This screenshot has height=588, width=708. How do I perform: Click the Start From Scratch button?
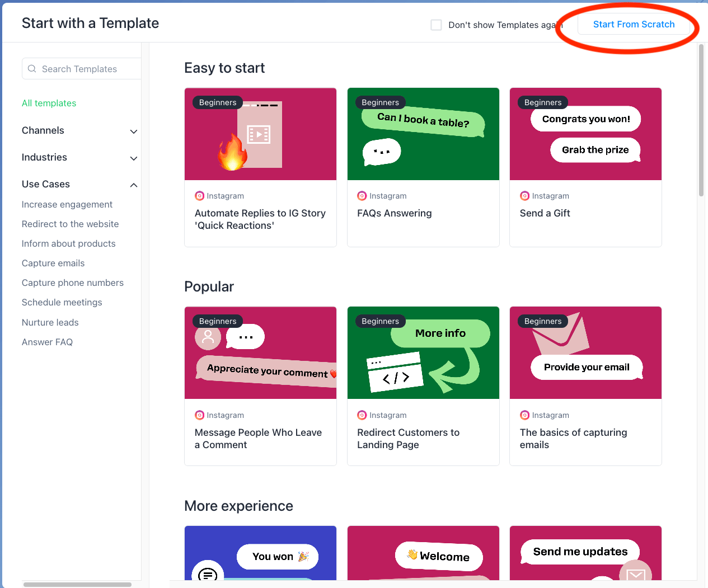tap(634, 24)
